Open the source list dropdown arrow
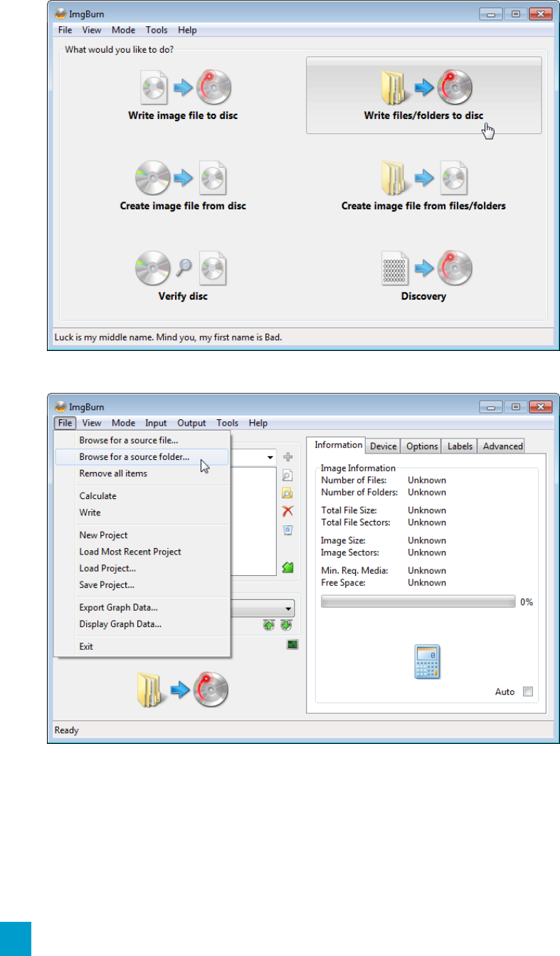This screenshot has width=560, height=956. [x=271, y=457]
